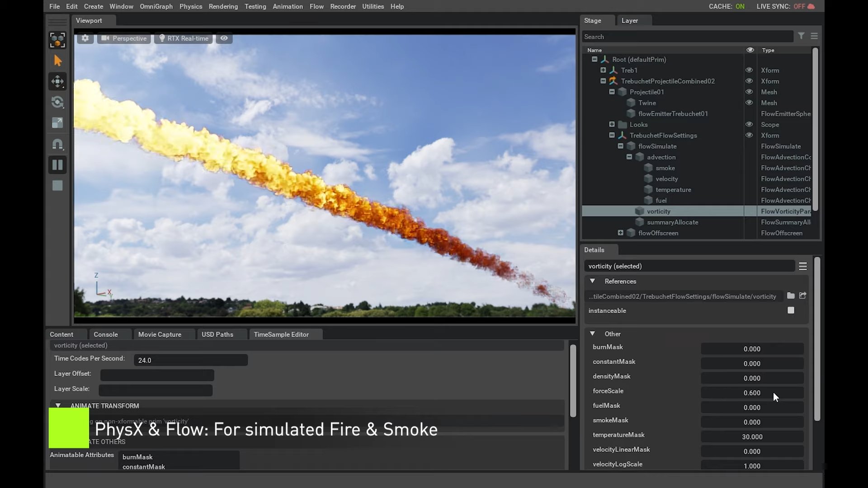
Task: Pick the Scale tool
Action: 57,123
